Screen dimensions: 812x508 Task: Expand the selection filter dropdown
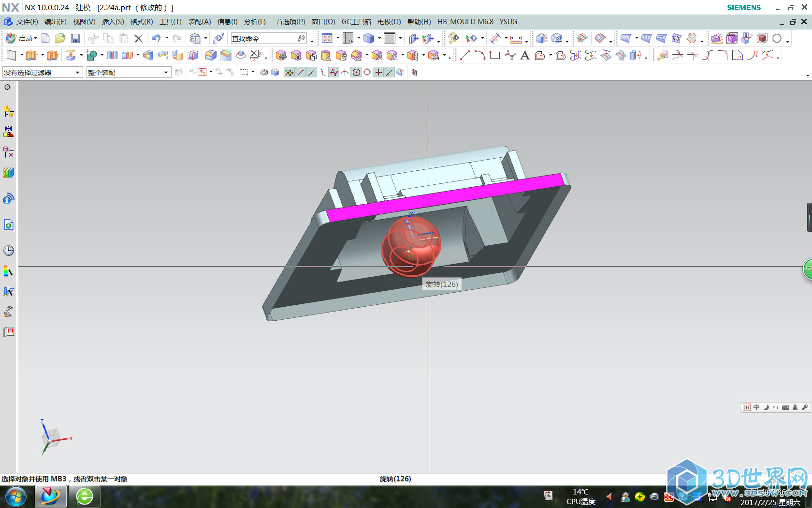pyautogui.click(x=77, y=73)
